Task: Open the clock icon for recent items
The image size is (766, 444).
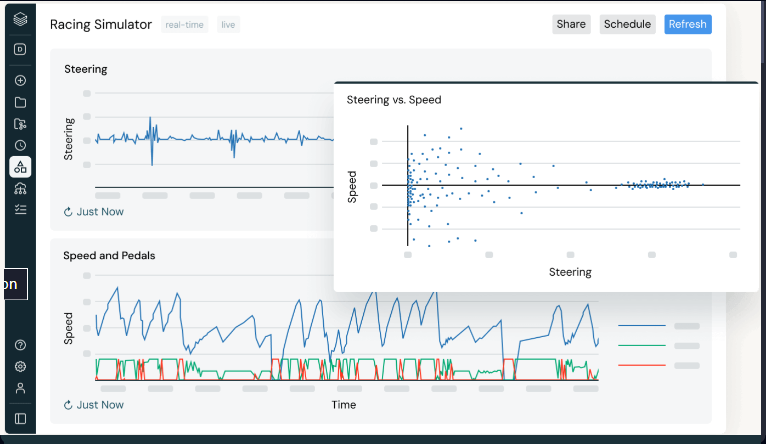Action: (x=20, y=145)
